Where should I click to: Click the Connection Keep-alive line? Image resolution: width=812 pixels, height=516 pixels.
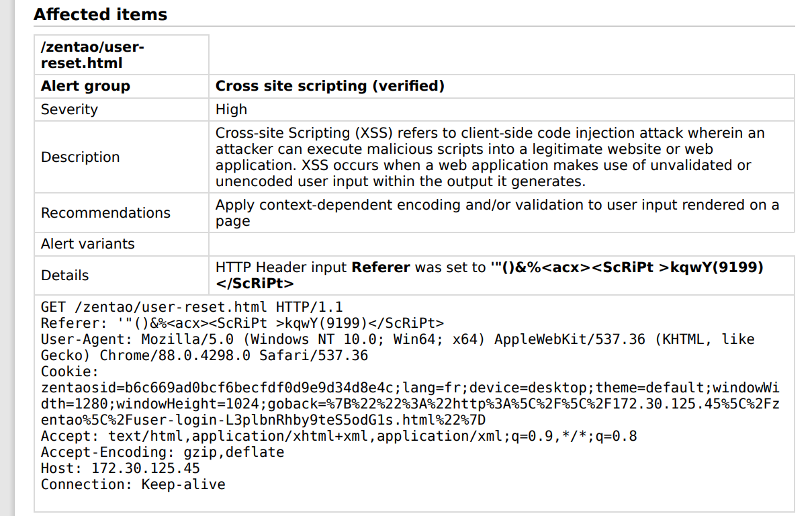[x=133, y=484]
